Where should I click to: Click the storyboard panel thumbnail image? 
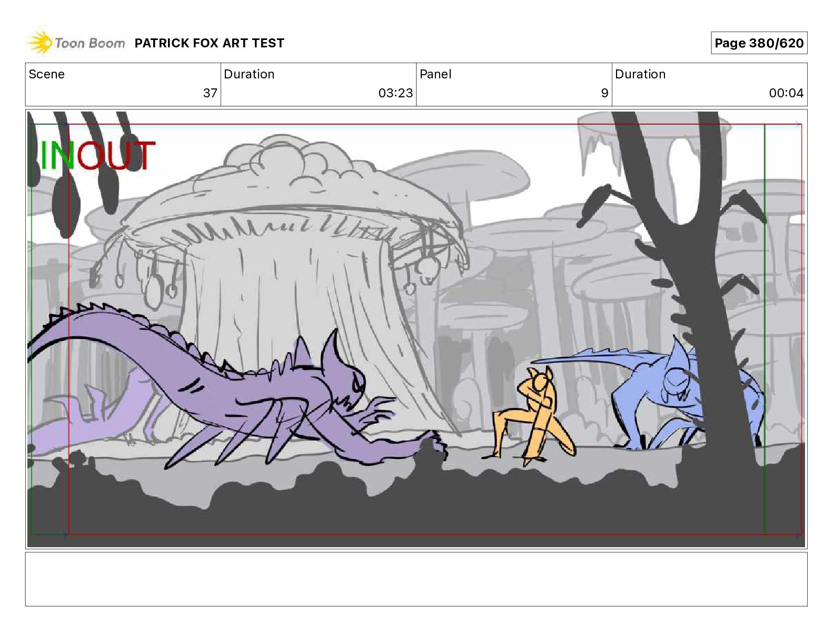[416, 329]
